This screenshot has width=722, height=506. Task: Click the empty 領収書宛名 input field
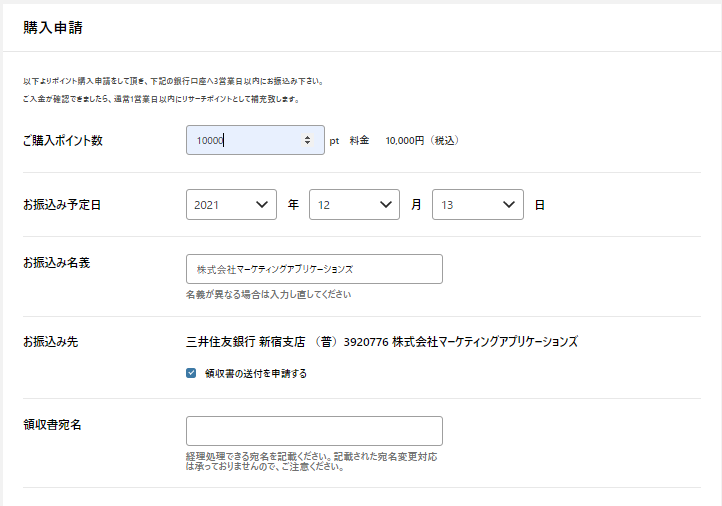[314, 431]
